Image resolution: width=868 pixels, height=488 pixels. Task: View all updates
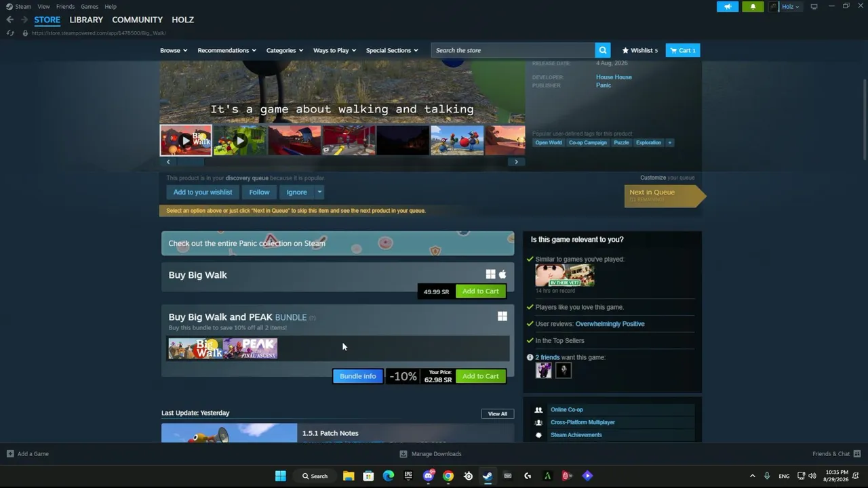click(x=498, y=413)
